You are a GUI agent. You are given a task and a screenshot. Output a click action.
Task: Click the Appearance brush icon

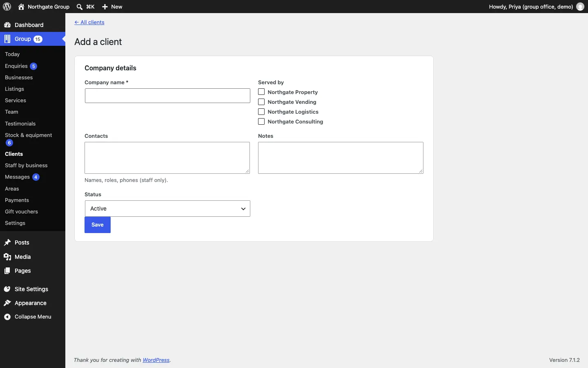(x=7, y=303)
